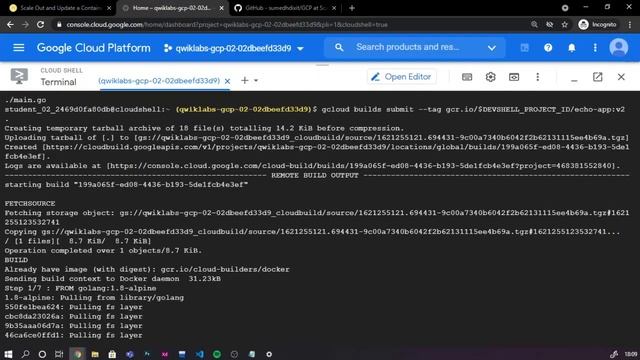This screenshot has height=360, width=640.
Task: Click the Web Preview icon in Cloud Shell
Action: click(514, 77)
